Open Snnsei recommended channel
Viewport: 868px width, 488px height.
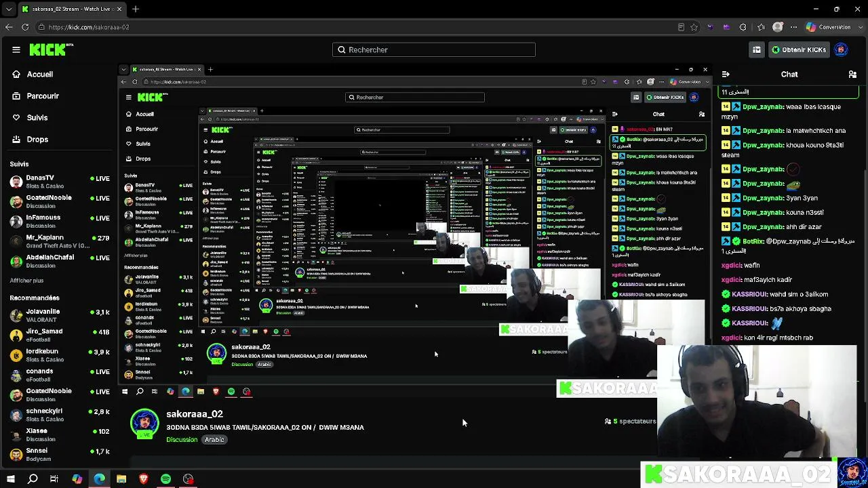tap(59, 454)
